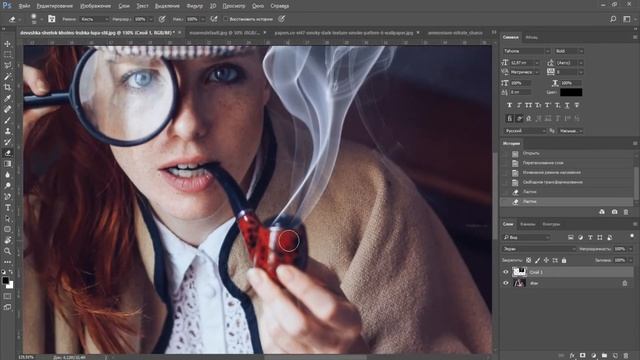This screenshot has width=640, height=360.
Task: Toggle Strikethrough in Character panel
Action: coord(577,105)
